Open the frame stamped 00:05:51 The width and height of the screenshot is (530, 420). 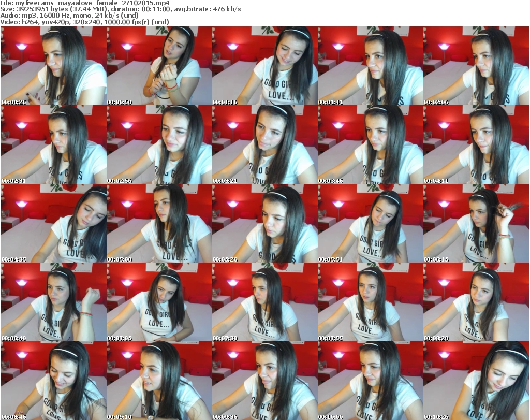click(371, 224)
